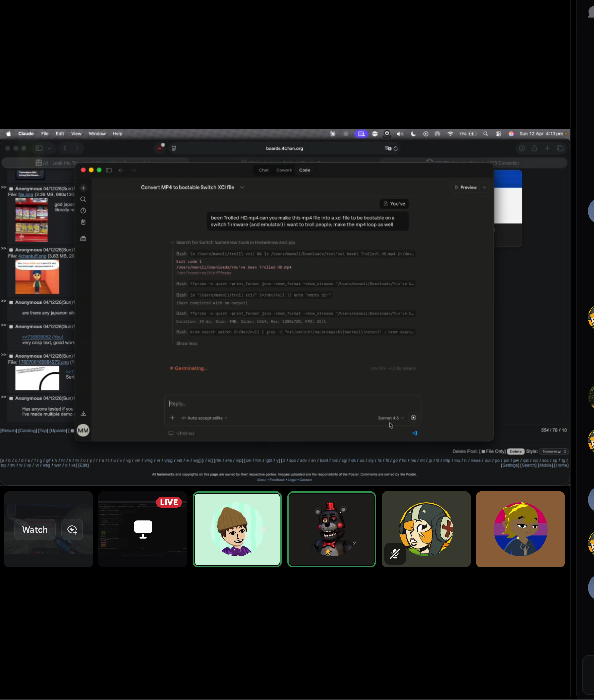The image size is (594, 700).
Task: Switch to the Chat tab
Action: click(264, 170)
